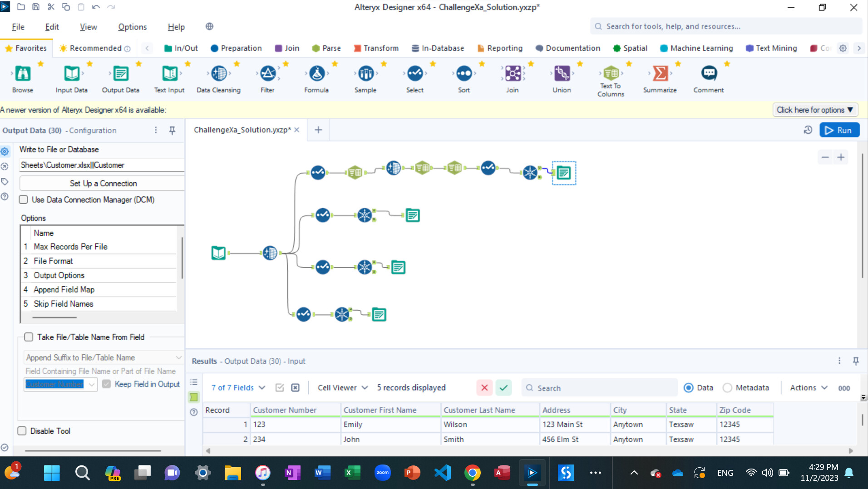Switch results view to Metadata
This screenshot has height=489, width=868.
727,388
